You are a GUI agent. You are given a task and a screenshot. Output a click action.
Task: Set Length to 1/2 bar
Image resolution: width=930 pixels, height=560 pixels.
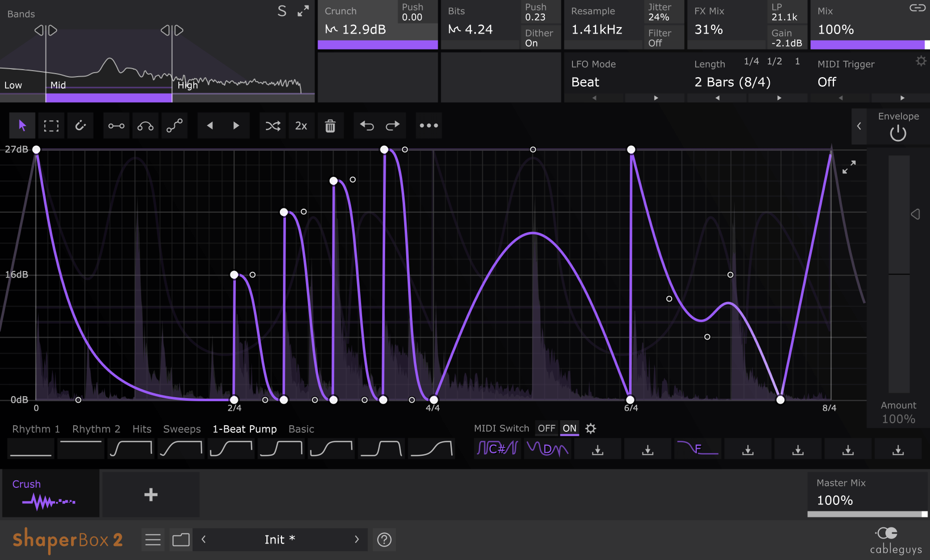(774, 61)
